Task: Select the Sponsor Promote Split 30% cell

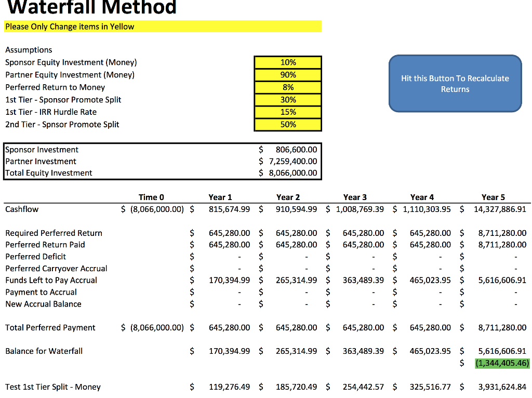Action: click(288, 100)
